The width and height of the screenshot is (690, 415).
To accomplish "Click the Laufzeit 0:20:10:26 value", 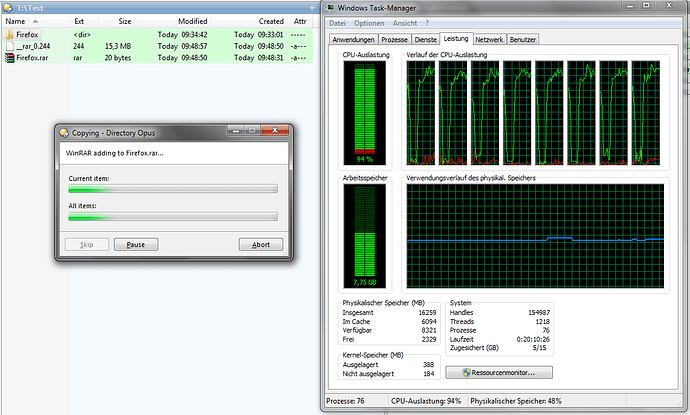I will tap(533, 339).
